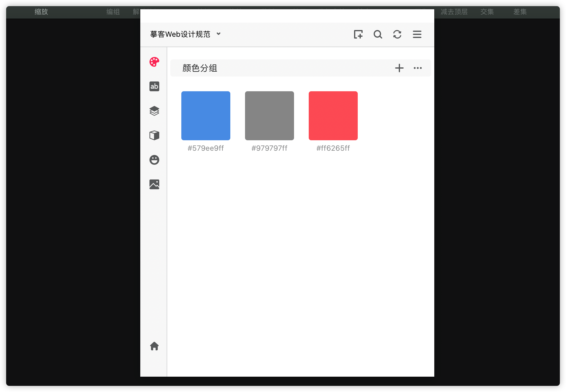This screenshot has width=566, height=392.
Task: Open the components cube icon tab
Action: click(x=154, y=135)
